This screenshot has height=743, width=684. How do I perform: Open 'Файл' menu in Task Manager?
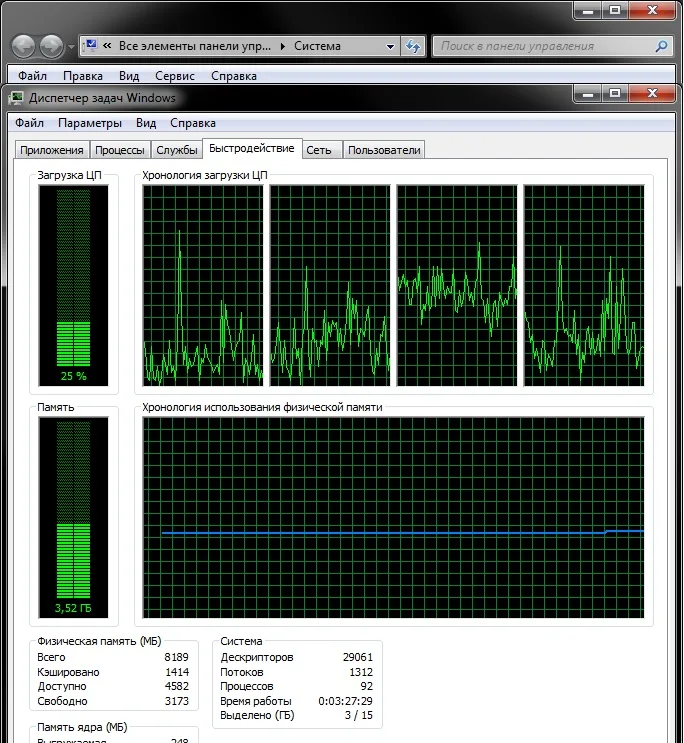point(29,123)
